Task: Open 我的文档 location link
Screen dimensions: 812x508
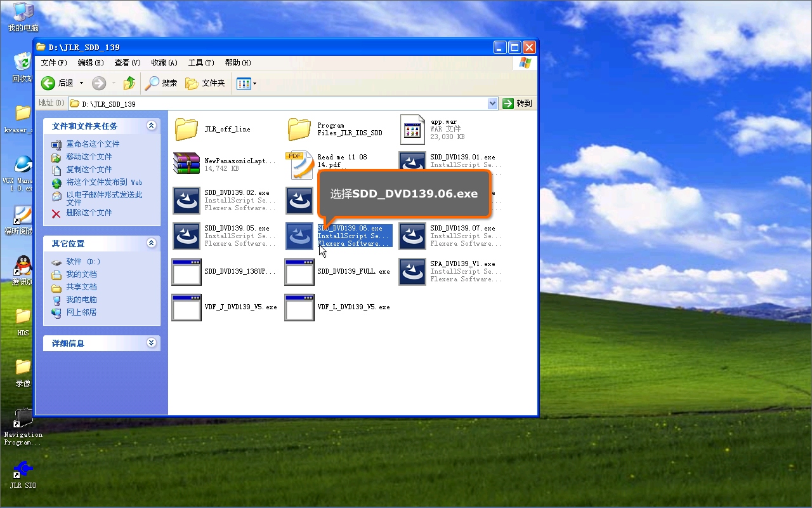Action: point(81,274)
